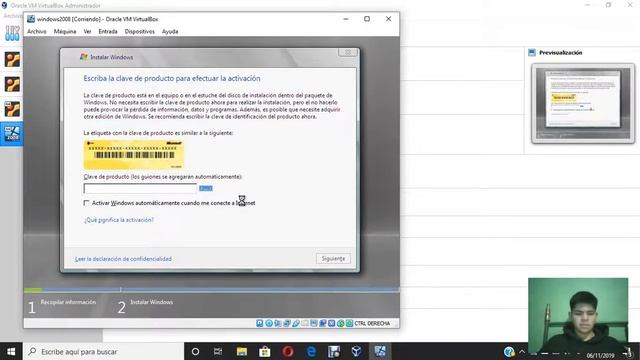Click the Siguiente button
Image resolution: width=640 pixels, height=360 pixels.
click(x=333, y=259)
